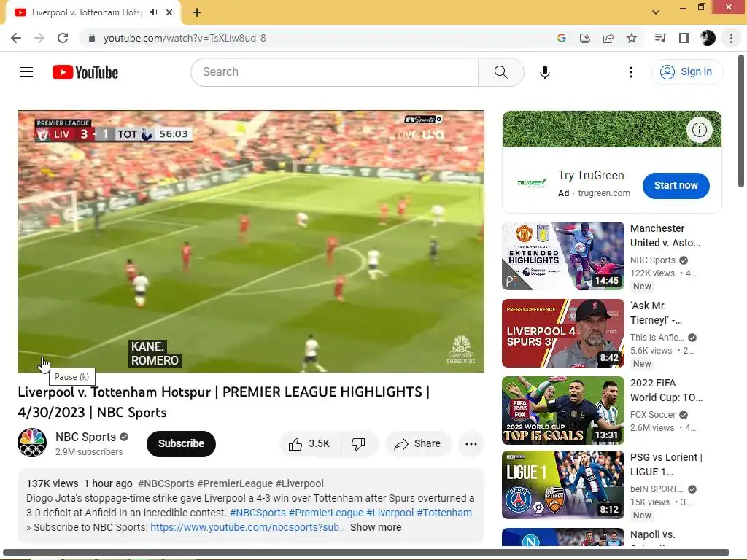Focus the YouTube Search field
This screenshot has height=560, width=747.
pos(334,72)
